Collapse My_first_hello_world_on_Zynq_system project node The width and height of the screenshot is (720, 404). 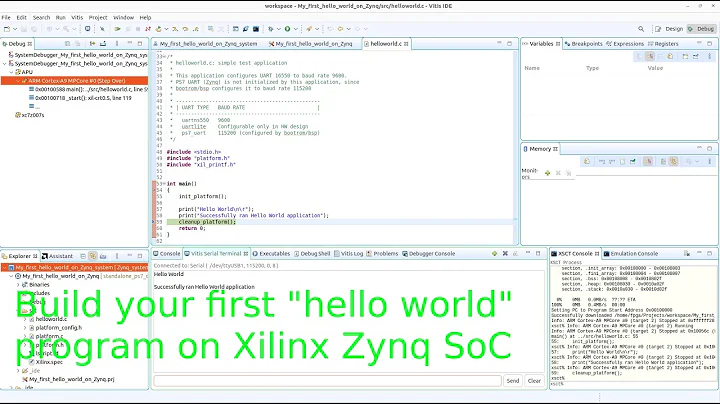pos(5,267)
